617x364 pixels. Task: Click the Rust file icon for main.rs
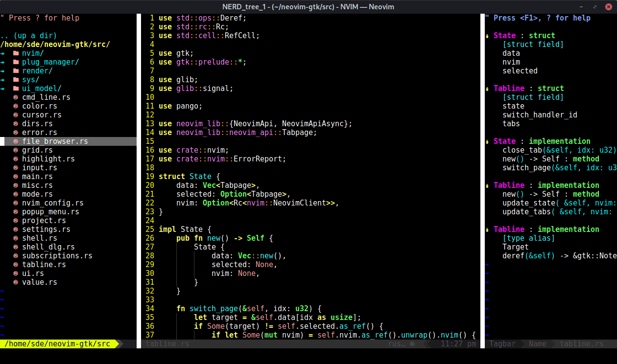point(16,177)
